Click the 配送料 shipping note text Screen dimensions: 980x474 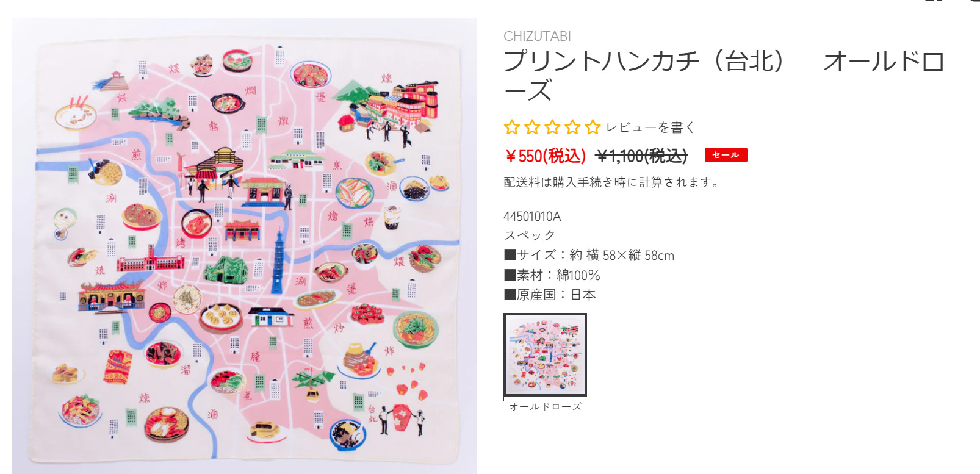click(612, 182)
